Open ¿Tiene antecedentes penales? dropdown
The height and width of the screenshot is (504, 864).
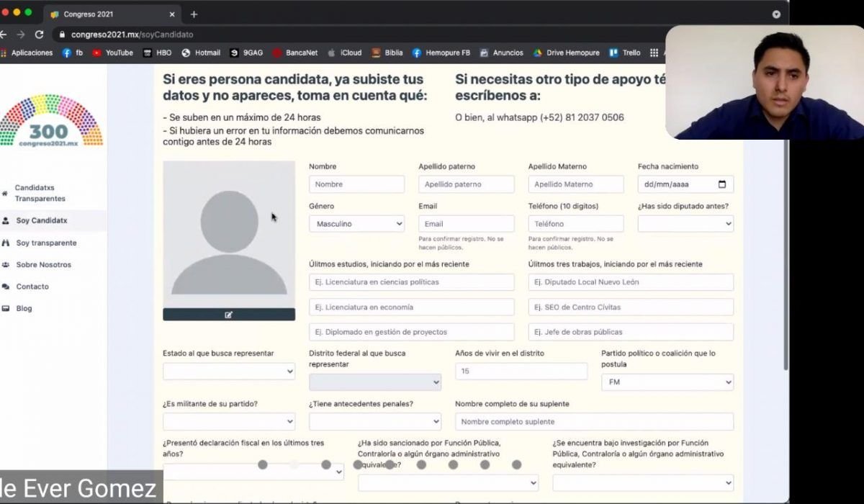tap(374, 422)
